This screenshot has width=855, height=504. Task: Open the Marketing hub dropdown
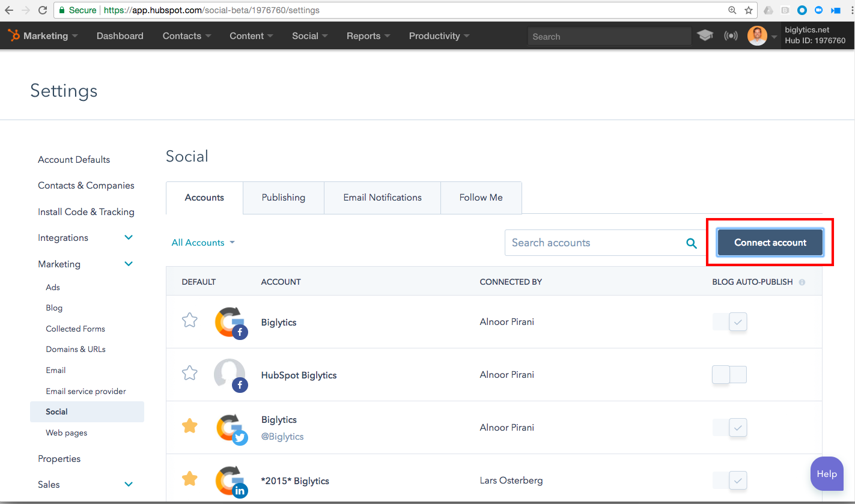50,36
